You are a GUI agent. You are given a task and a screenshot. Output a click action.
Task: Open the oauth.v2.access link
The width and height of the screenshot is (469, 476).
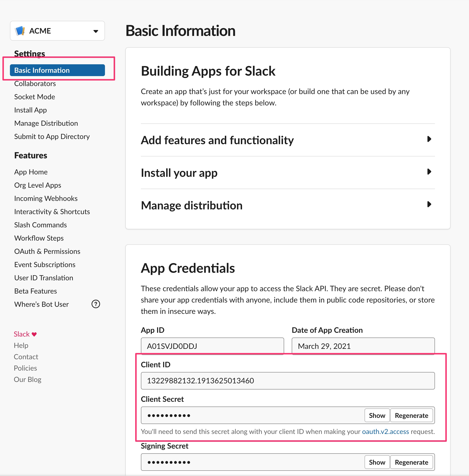tap(385, 431)
